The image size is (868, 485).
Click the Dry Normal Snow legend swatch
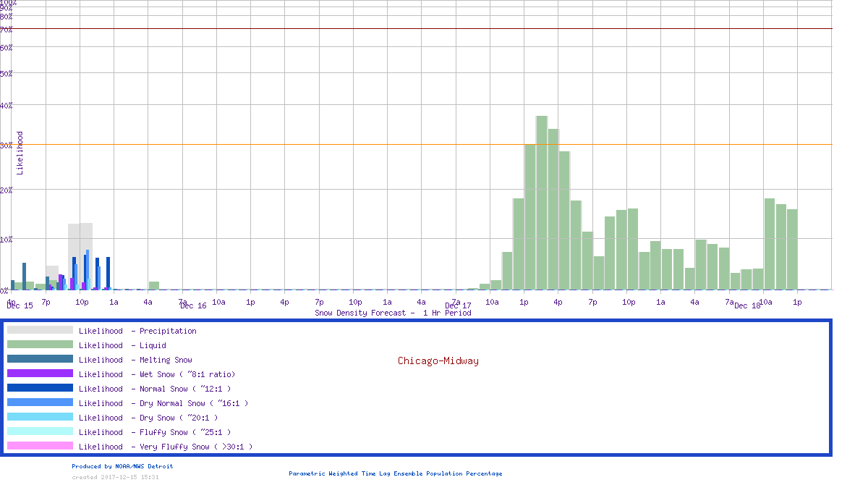[40, 403]
